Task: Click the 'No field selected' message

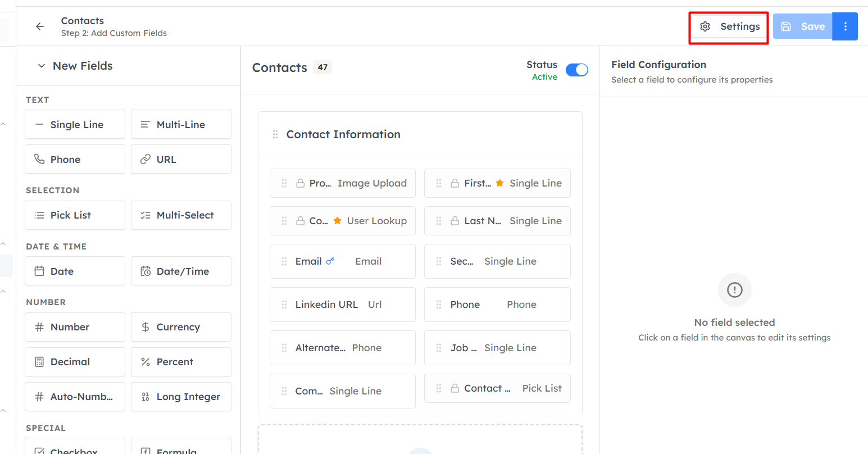Action: coord(734,323)
